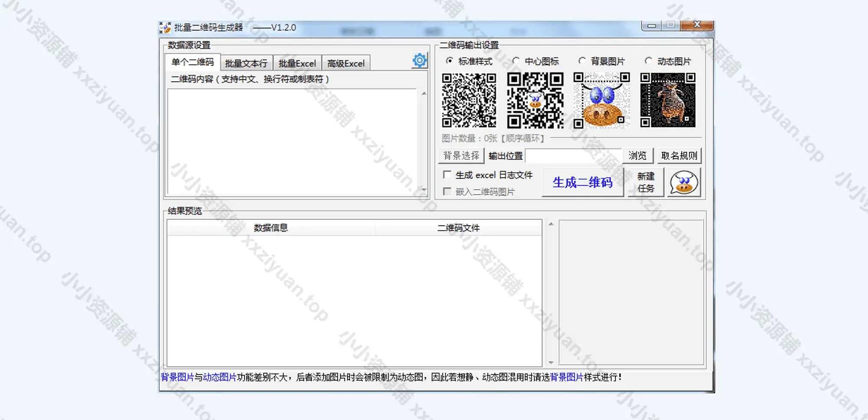Click the cow mascot chat icon button
868x420 pixels.
pos(684,183)
